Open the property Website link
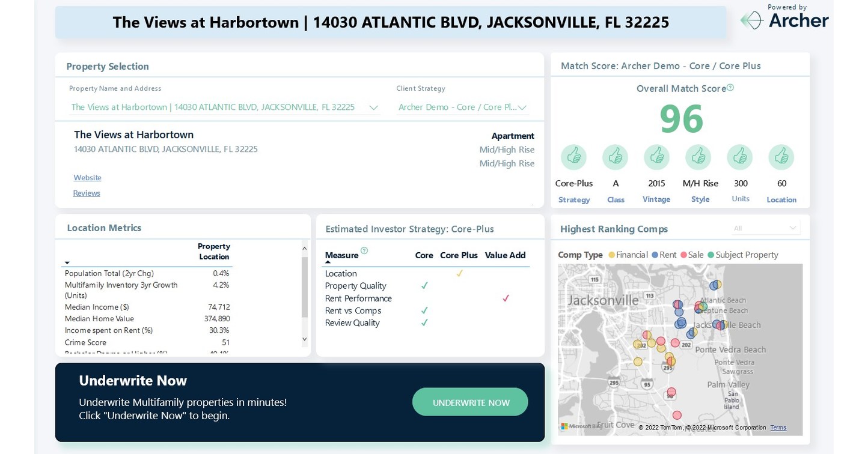868x454 pixels. click(x=87, y=177)
